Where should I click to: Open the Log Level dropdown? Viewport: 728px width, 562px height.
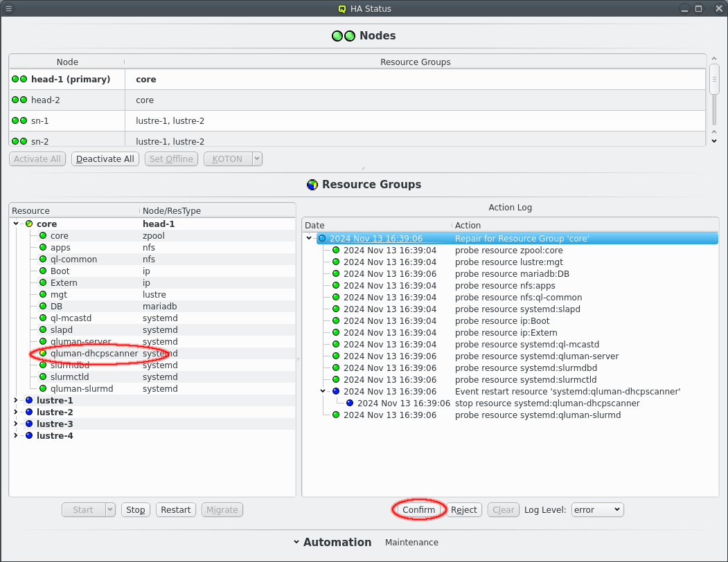(x=597, y=510)
